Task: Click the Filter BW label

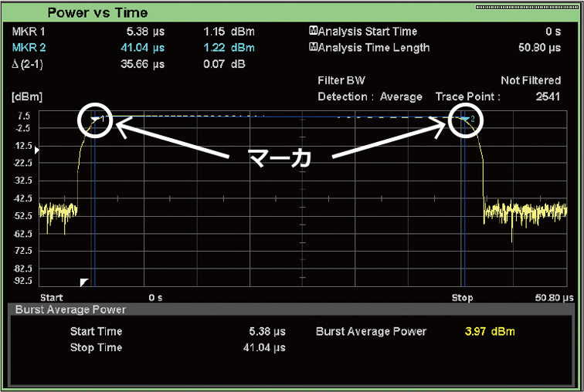Action: pyautogui.click(x=341, y=80)
